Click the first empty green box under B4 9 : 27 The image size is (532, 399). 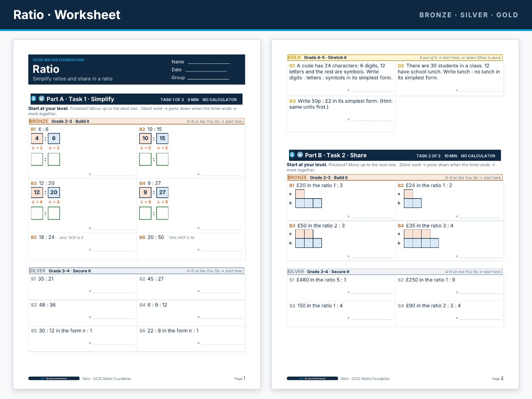pos(145,213)
